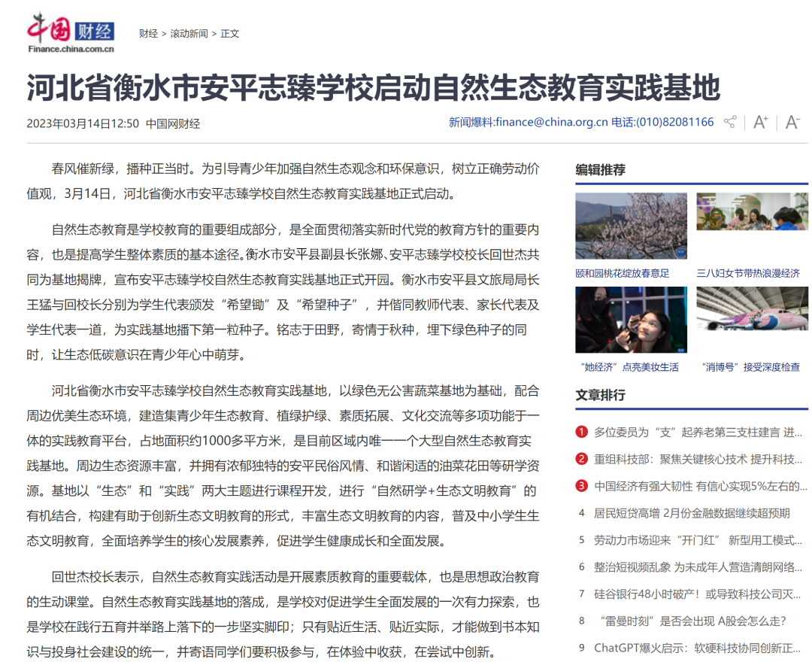Viewport: 812px width, 662px height.
Task: Go to 财经 in the breadcrumb
Action: click(x=148, y=34)
